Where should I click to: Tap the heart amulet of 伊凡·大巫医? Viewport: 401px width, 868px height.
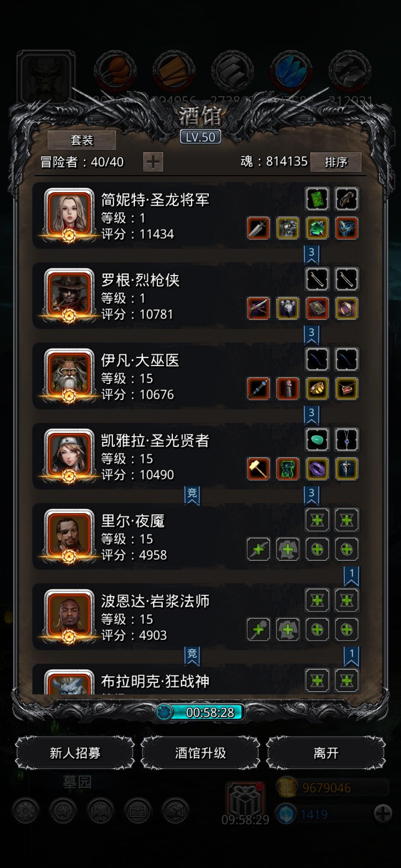pos(346,389)
